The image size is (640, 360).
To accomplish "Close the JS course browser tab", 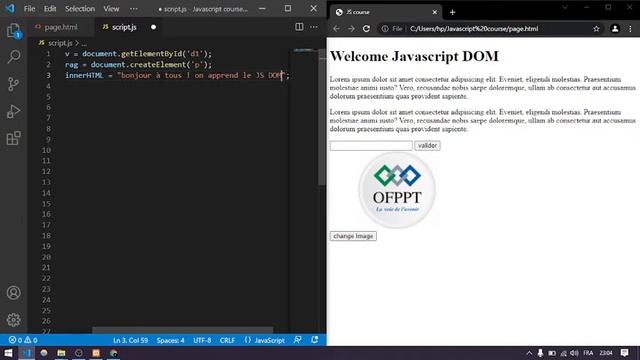I will (x=435, y=12).
